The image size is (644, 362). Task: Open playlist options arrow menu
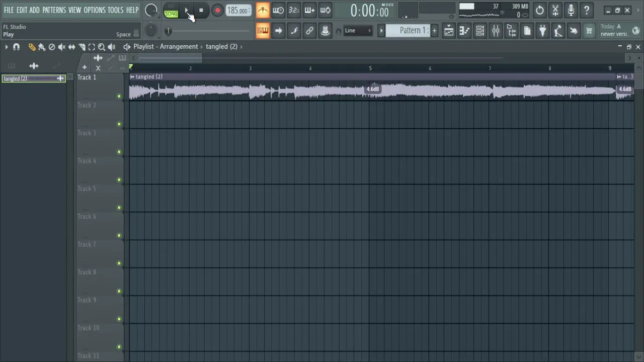[6, 47]
